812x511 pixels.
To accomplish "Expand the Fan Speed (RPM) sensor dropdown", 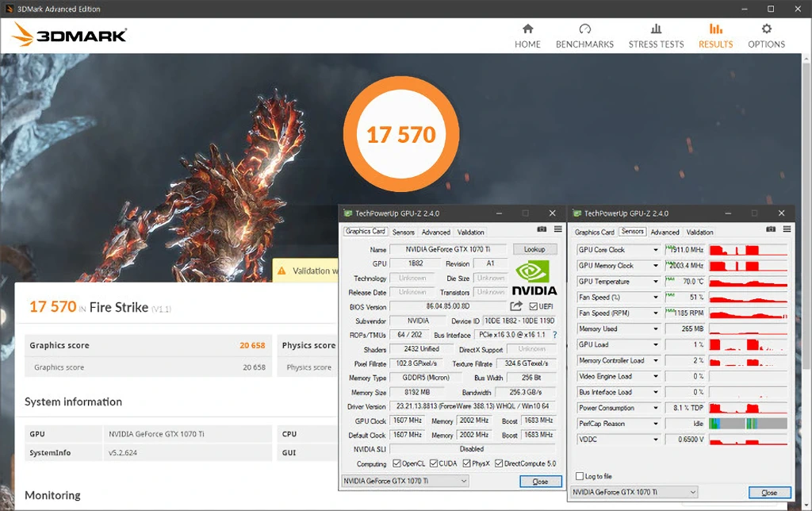I will click(x=656, y=313).
